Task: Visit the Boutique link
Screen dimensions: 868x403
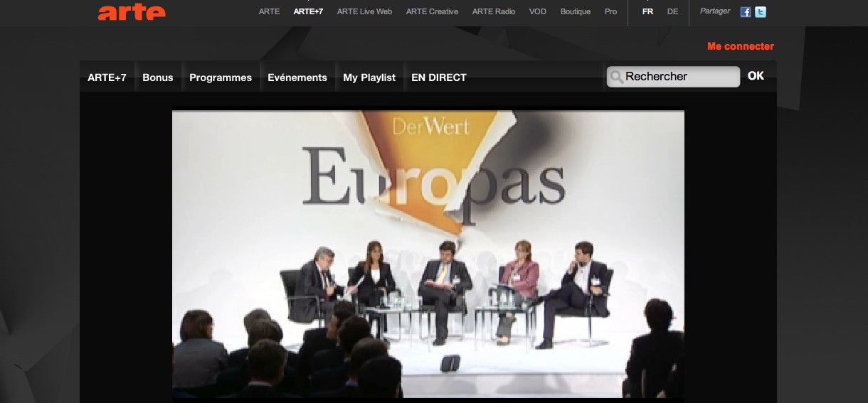Action: coord(575,12)
